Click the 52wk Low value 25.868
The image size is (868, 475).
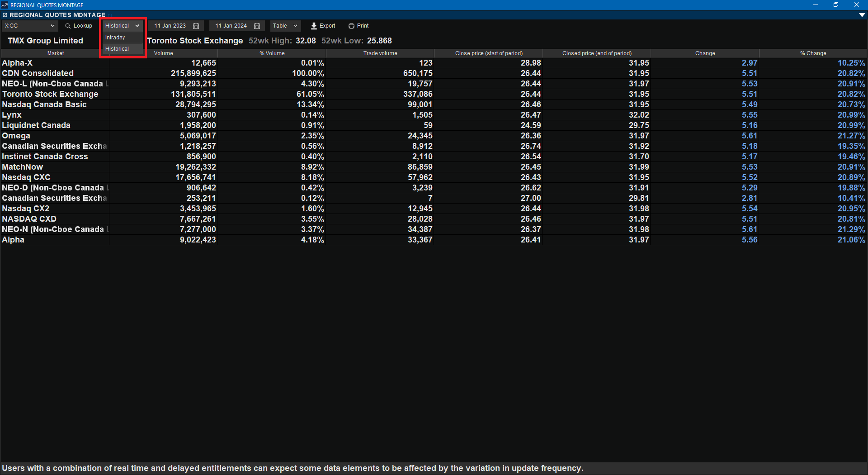pyautogui.click(x=379, y=41)
